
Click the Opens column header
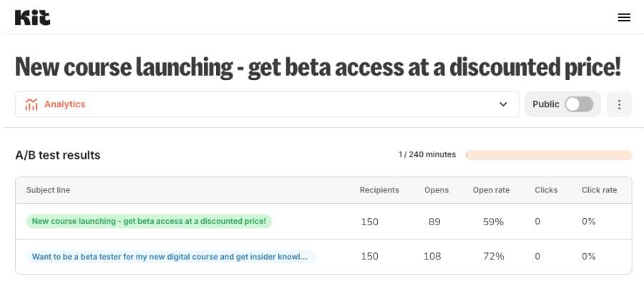pyautogui.click(x=436, y=190)
